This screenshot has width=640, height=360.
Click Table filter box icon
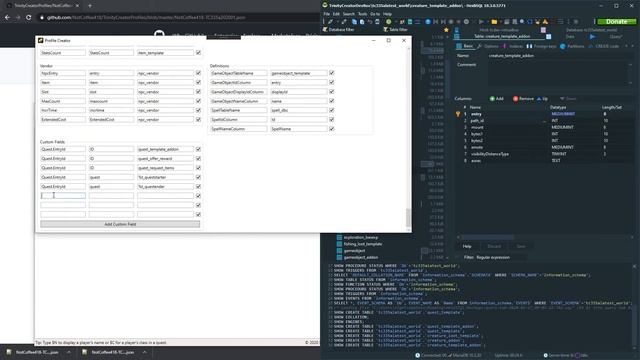tap(385, 29)
